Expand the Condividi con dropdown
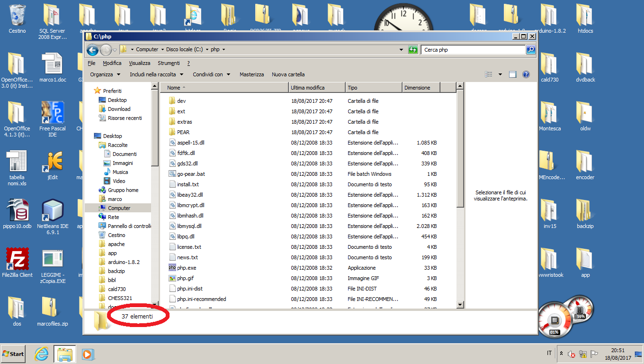 coord(211,74)
